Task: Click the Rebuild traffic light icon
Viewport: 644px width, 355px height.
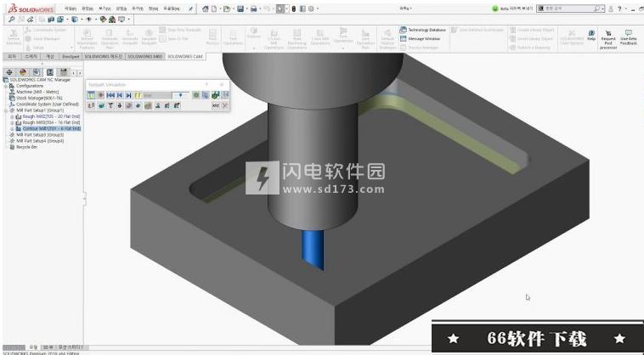Action: click(293, 8)
